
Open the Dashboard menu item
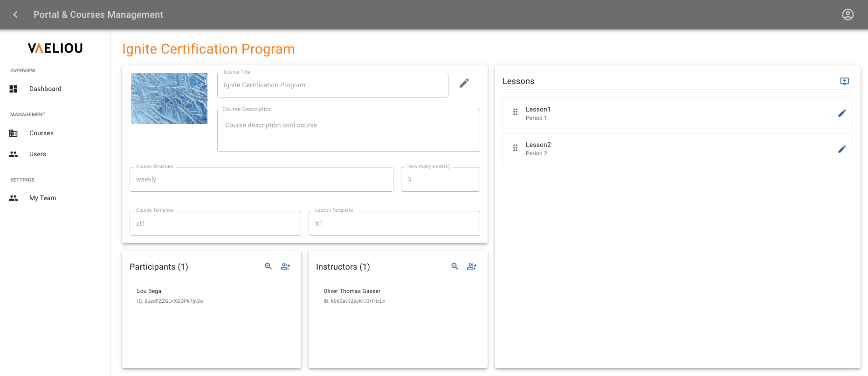click(x=55, y=89)
